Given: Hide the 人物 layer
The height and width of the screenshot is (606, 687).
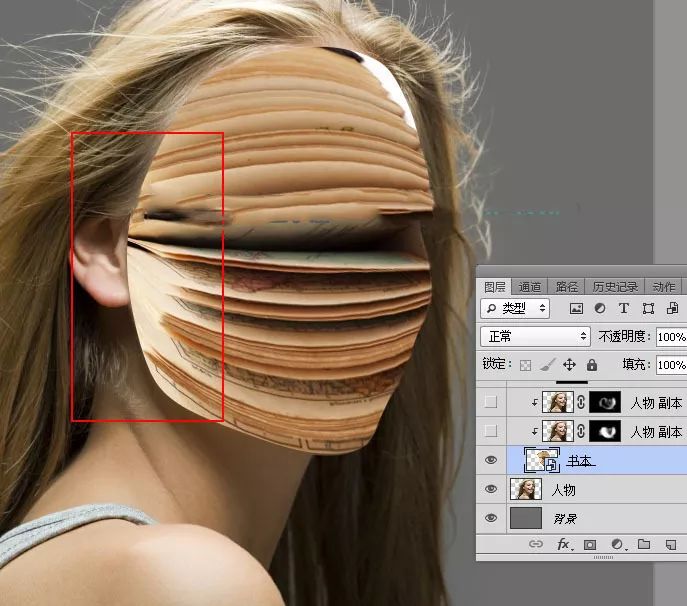Looking at the screenshot, I should click(491, 489).
